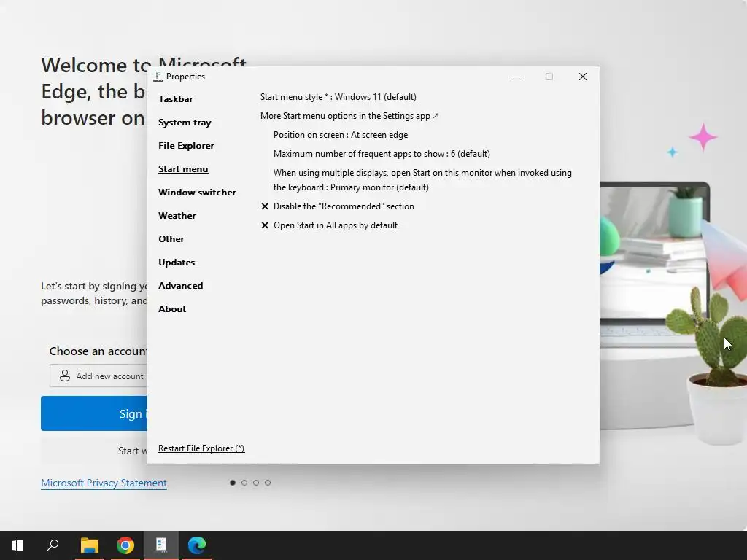Open the Other section

point(171,239)
